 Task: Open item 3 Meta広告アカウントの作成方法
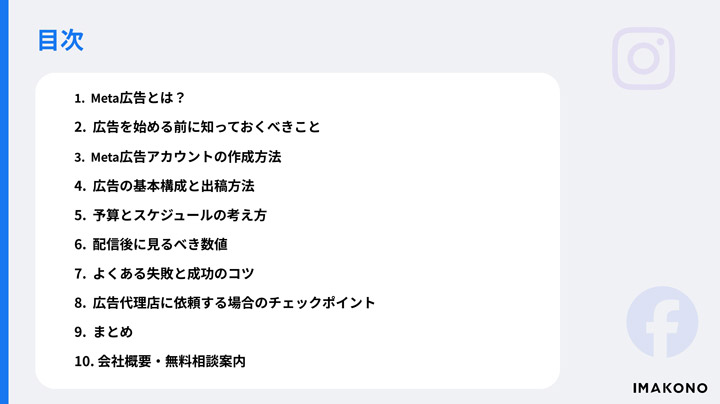(177, 157)
